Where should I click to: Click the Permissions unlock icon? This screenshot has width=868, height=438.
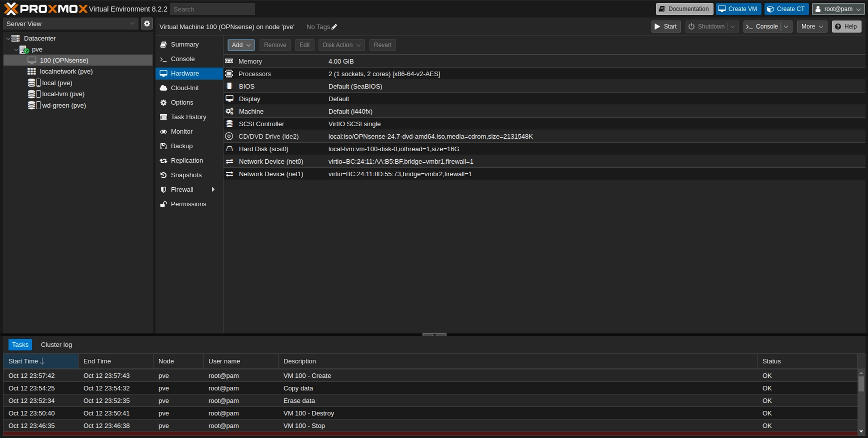(x=163, y=204)
